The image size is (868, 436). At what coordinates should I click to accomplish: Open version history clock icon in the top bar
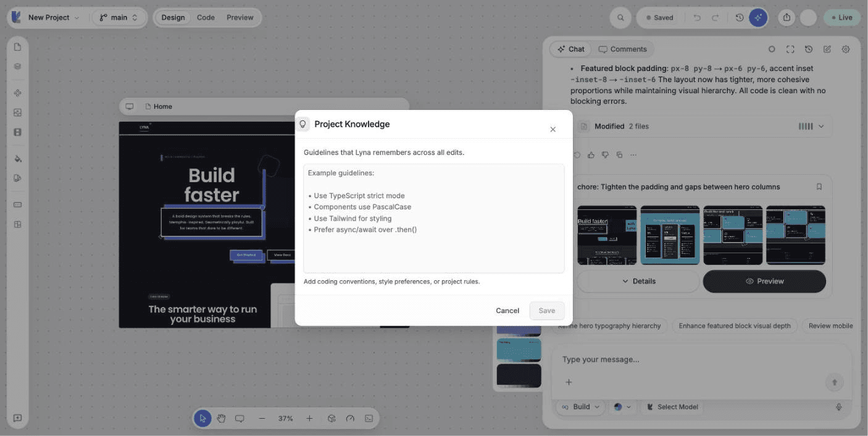(740, 17)
